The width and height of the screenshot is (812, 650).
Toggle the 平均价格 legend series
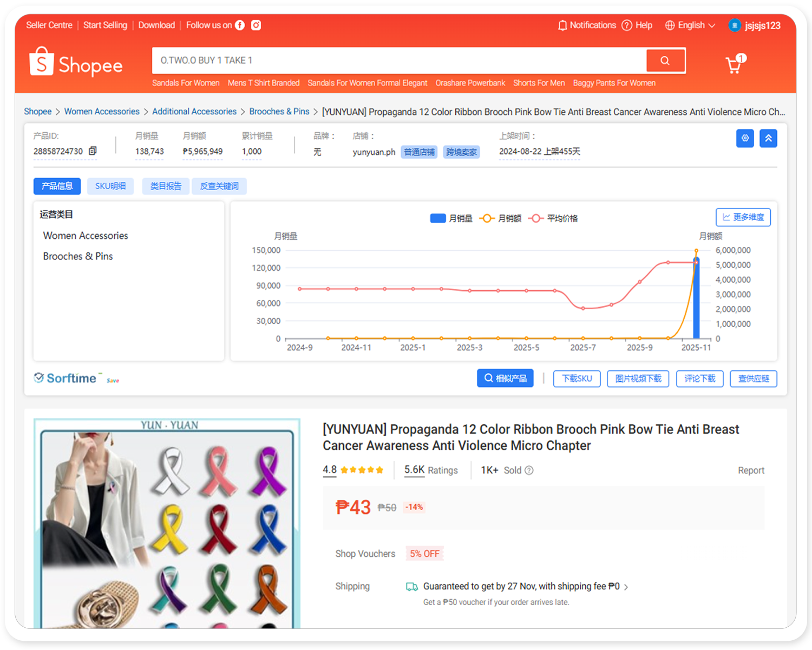pyautogui.click(x=553, y=218)
